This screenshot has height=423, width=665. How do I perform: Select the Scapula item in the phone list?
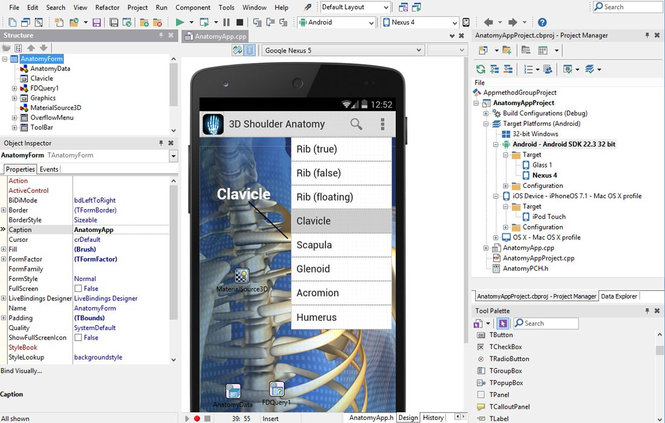click(x=341, y=245)
